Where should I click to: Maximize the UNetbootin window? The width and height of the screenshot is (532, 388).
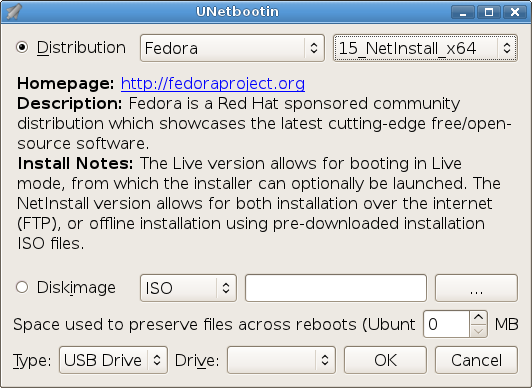click(x=489, y=12)
